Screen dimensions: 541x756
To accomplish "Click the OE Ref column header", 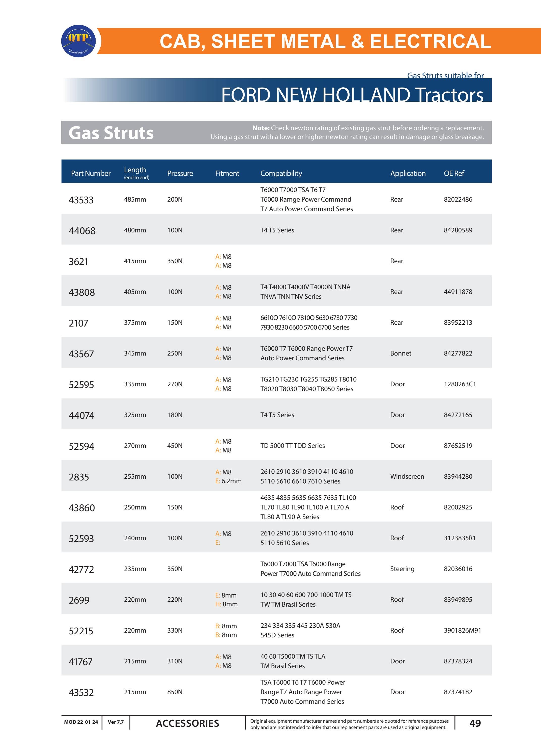I will pos(454,173).
